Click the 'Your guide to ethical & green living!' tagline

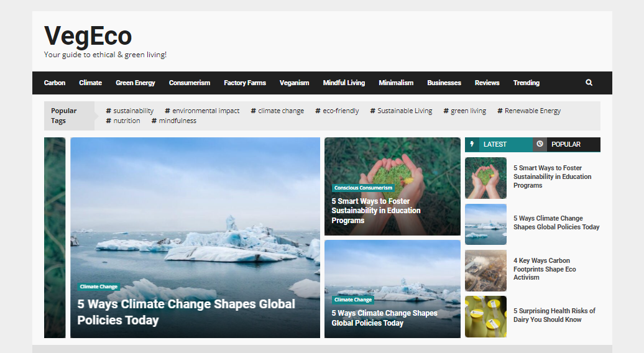(x=105, y=55)
